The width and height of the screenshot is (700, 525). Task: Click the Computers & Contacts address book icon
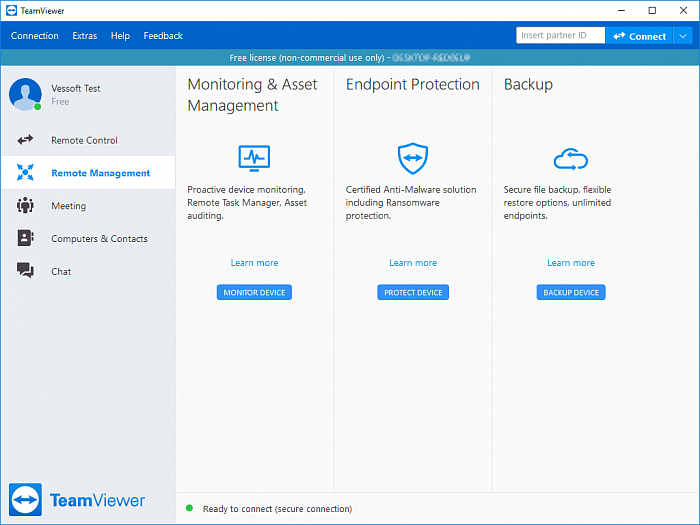pyautogui.click(x=25, y=238)
